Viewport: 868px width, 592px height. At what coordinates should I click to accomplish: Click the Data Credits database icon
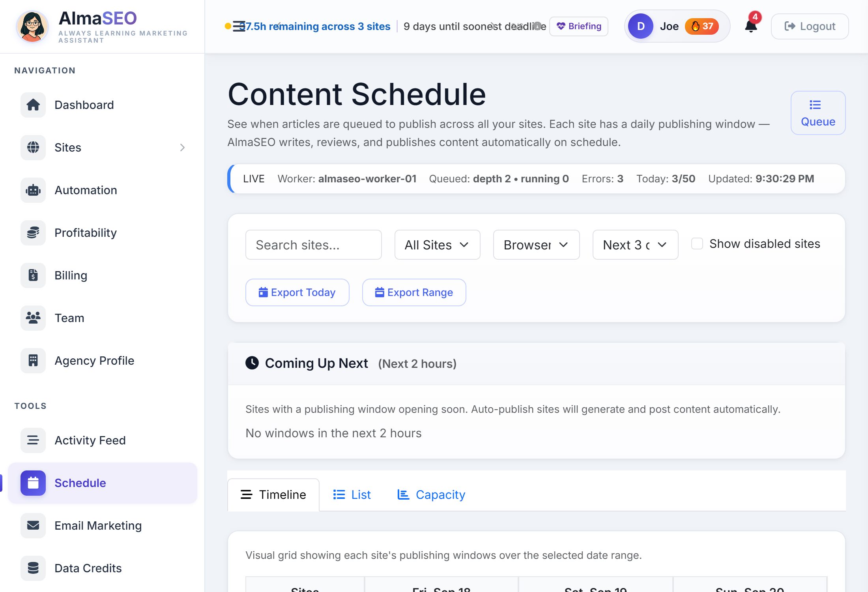[x=33, y=568]
